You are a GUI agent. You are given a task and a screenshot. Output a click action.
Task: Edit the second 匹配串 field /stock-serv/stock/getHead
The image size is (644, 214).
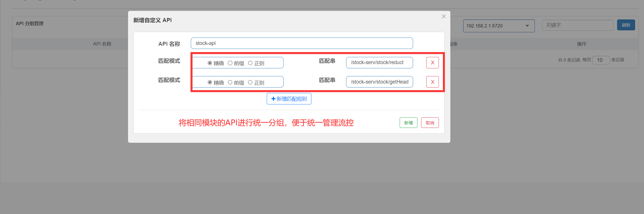[379, 82]
